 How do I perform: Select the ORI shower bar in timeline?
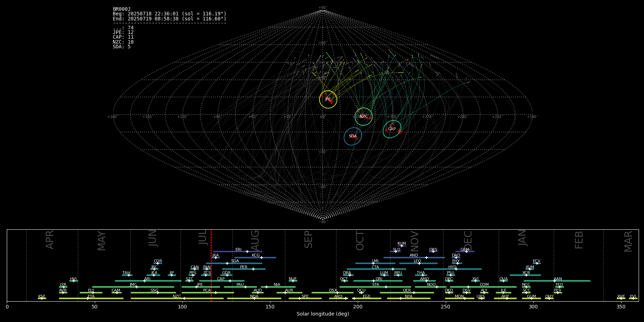[378, 281]
